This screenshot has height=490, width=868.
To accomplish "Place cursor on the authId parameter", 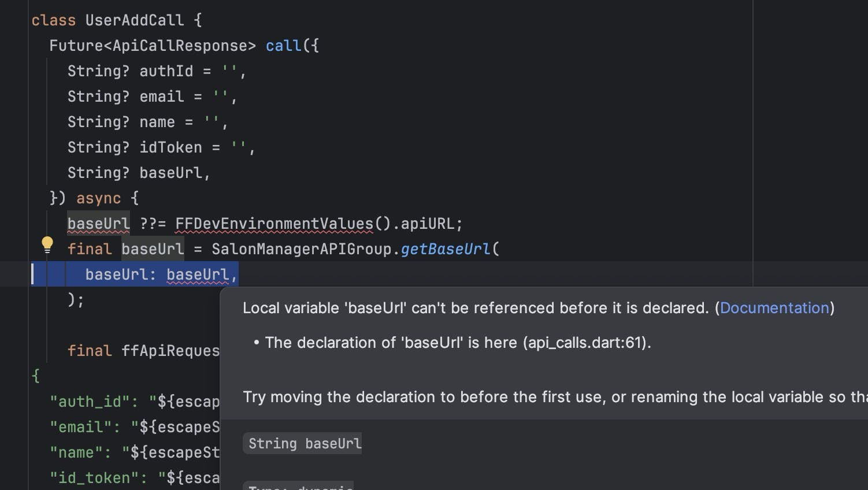I will coord(166,71).
